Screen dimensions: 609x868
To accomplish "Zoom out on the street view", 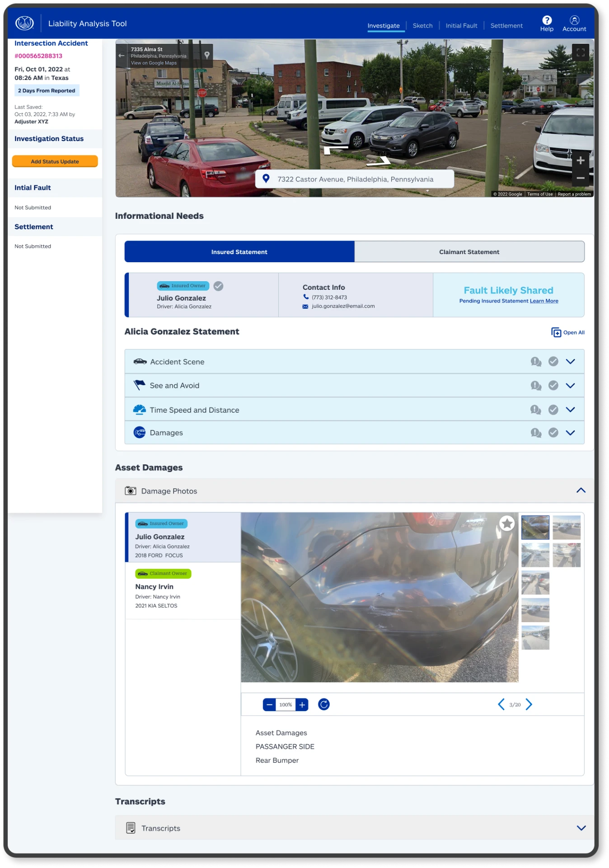I will (581, 178).
